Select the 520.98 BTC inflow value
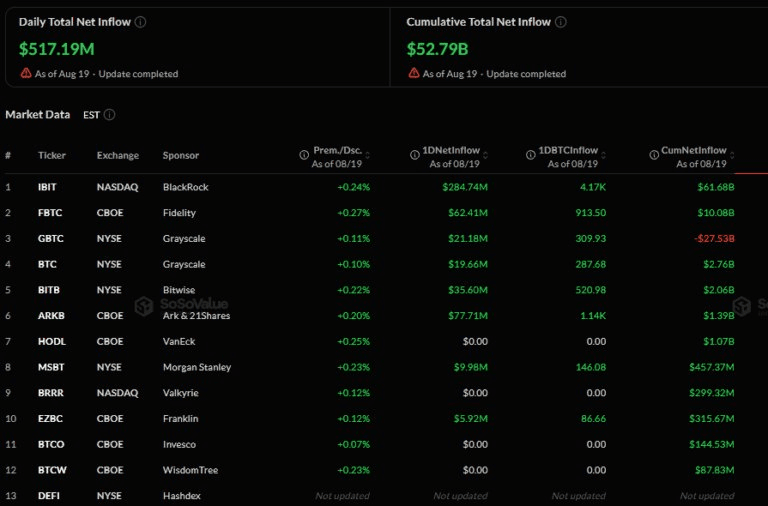Screen dimensions: 768x506 click(591, 290)
